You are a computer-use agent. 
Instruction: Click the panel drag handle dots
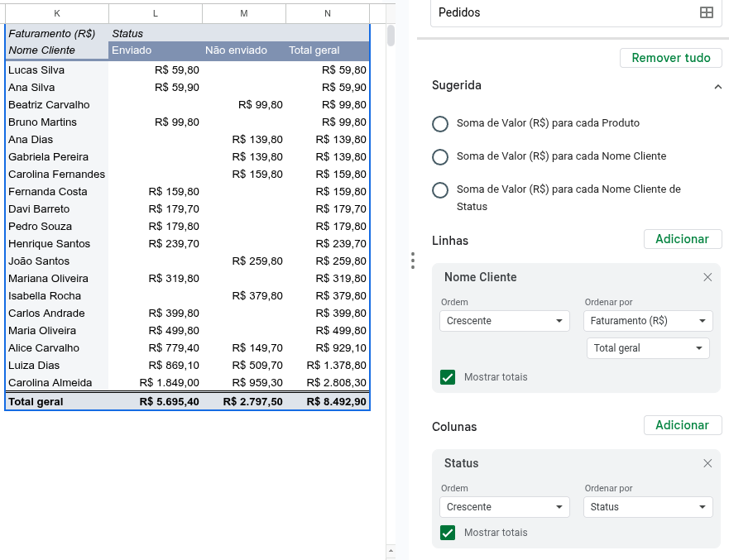(x=412, y=260)
